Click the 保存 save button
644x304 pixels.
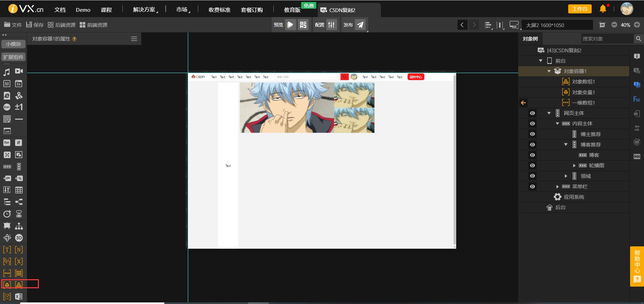point(35,25)
